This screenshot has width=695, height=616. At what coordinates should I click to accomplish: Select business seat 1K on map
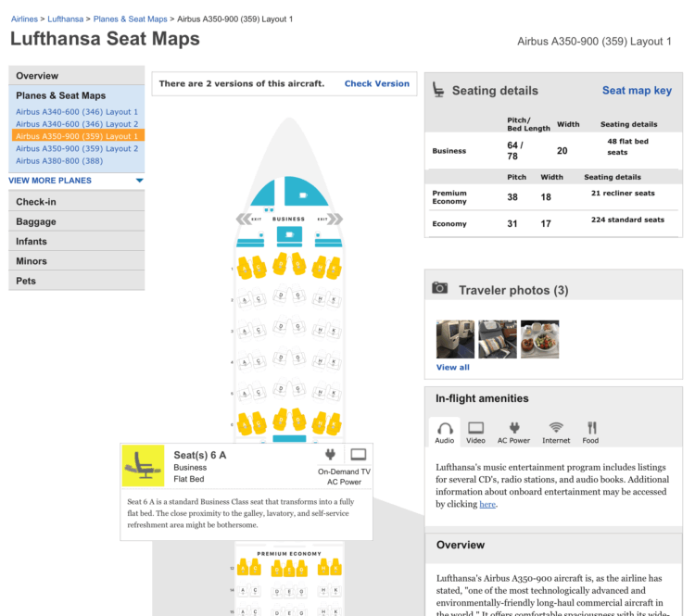[x=335, y=268]
